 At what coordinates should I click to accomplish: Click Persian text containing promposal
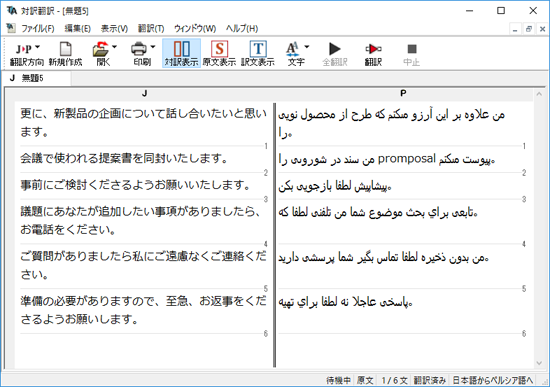click(387, 159)
